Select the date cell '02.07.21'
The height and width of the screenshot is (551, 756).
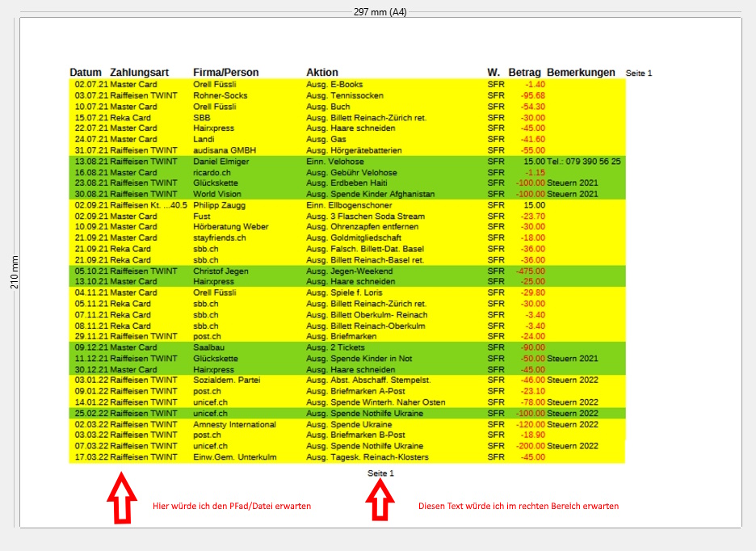tap(91, 85)
